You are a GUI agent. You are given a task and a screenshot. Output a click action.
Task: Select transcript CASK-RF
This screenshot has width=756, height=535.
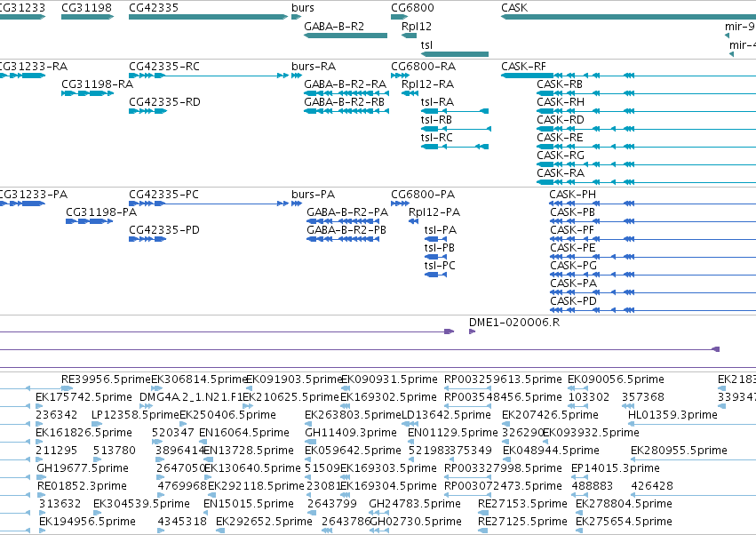(628, 76)
